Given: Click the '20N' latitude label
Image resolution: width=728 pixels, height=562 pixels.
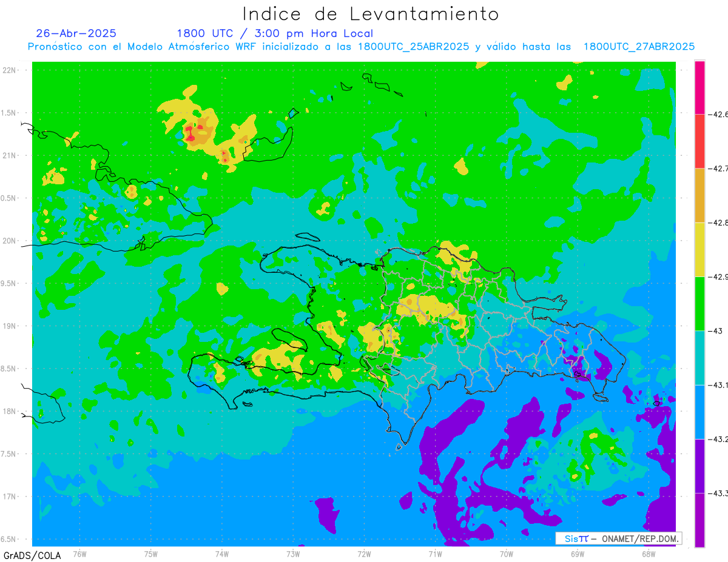Looking at the screenshot, I should click(x=10, y=241).
